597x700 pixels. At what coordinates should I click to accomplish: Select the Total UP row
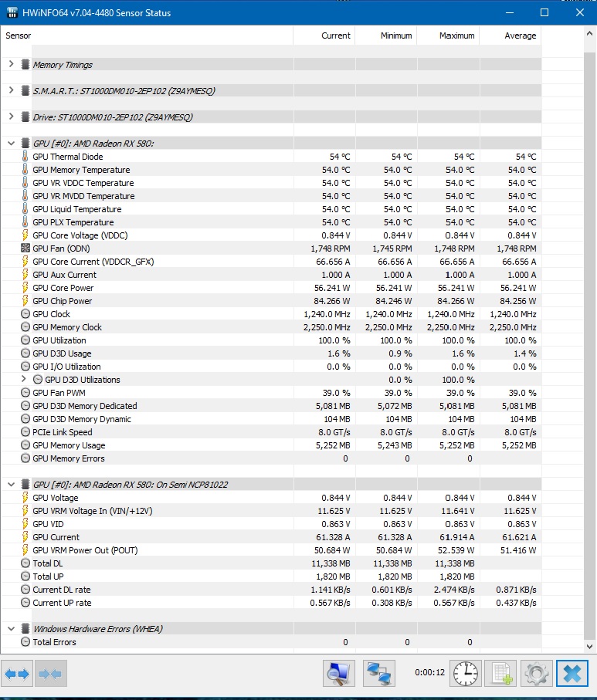click(x=271, y=577)
